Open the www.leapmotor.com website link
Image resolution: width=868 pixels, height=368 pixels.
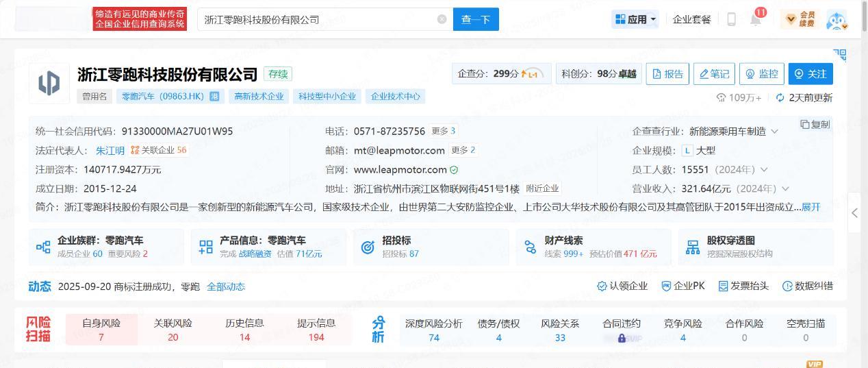click(400, 169)
